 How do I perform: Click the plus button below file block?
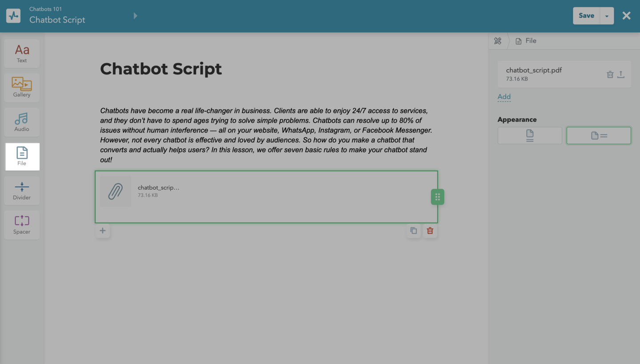point(103,231)
